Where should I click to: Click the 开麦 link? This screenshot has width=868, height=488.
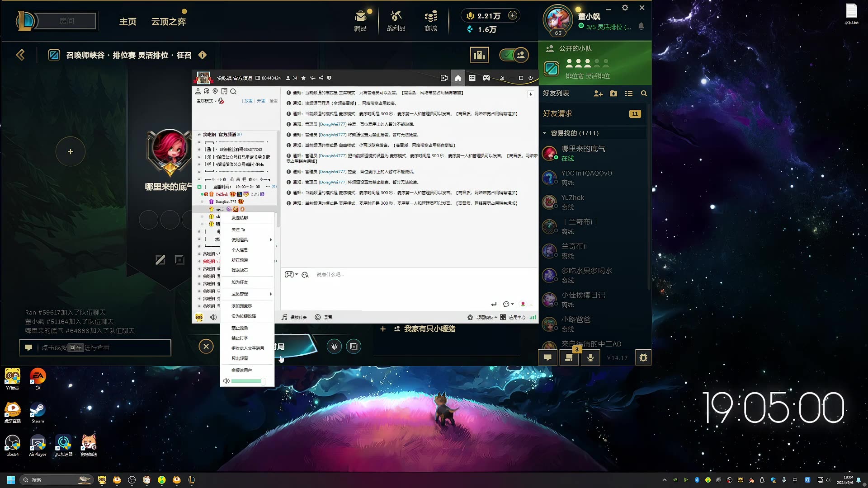[x=261, y=101]
